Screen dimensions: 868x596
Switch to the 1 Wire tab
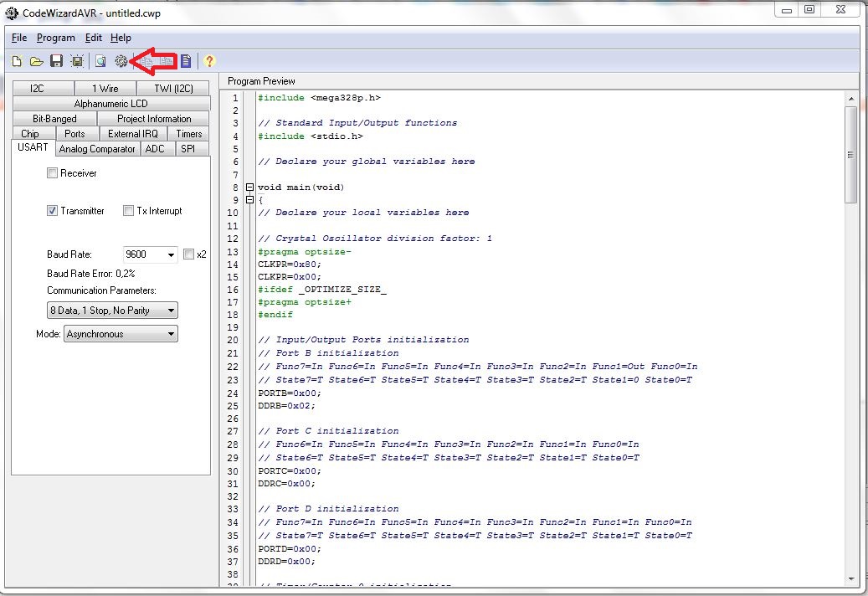pyautogui.click(x=105, y=88)
